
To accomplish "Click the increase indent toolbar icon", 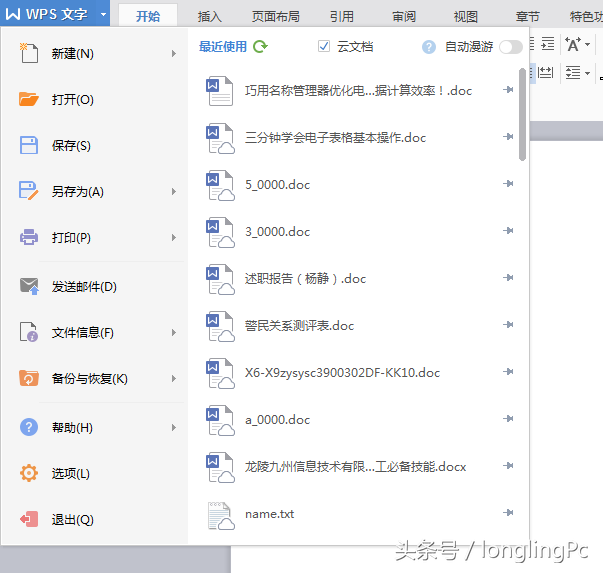I will (x=548, y=44).
